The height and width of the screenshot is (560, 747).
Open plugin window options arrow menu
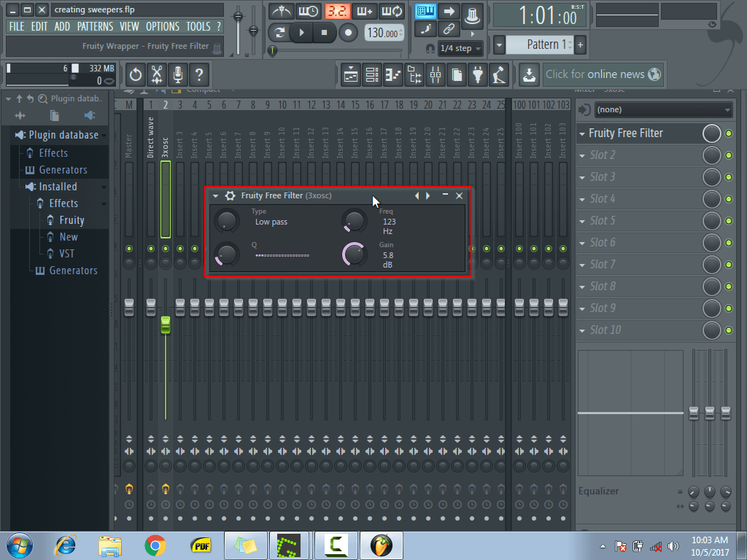(x=215, y=195)
